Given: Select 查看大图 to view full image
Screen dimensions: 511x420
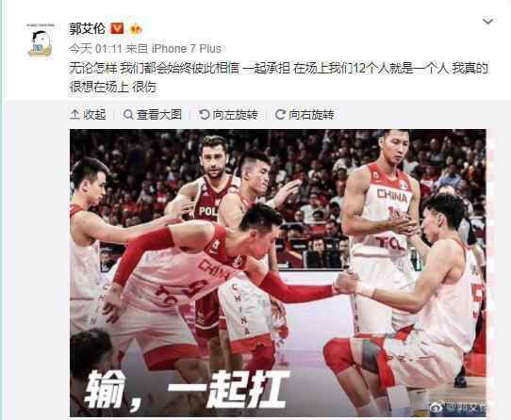Looking at the screenshot, I should (x=159, y=114).
